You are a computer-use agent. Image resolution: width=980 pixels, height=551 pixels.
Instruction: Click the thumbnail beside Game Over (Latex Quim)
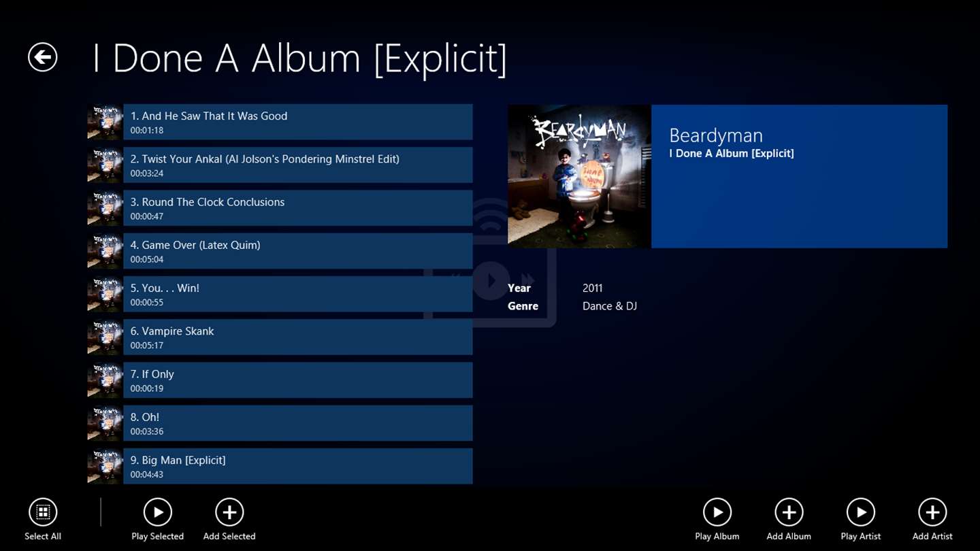pyautogui.click(x=105, y=251)
